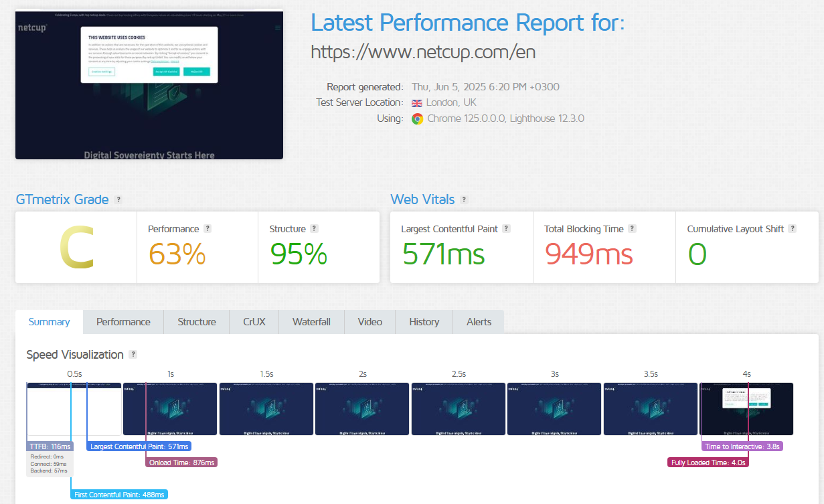
Task: Click the GTmetrix Grade heading link
Action: point(62,199)
